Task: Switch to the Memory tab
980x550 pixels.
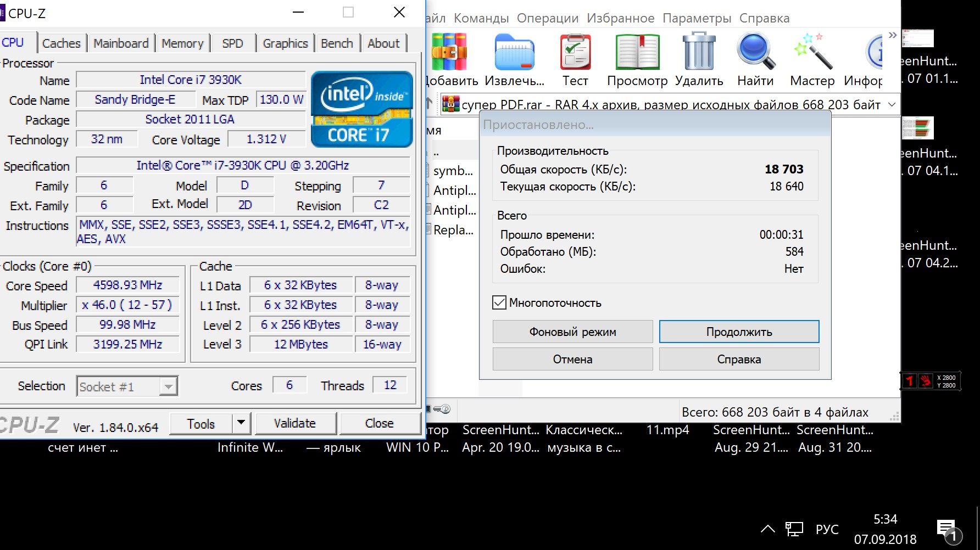Action: 182,43
